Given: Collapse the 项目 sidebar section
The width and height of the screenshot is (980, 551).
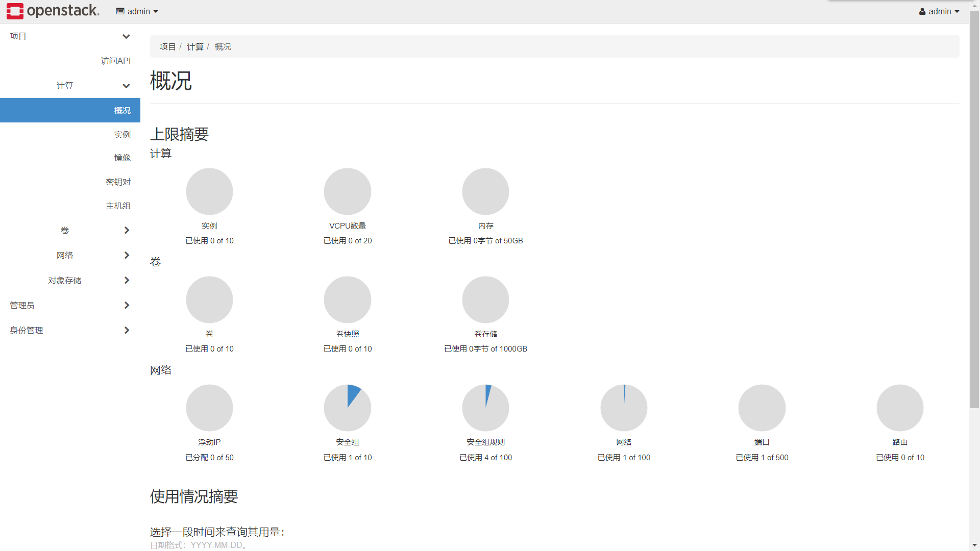Looking at the screenshot, I should coord(126,36).
